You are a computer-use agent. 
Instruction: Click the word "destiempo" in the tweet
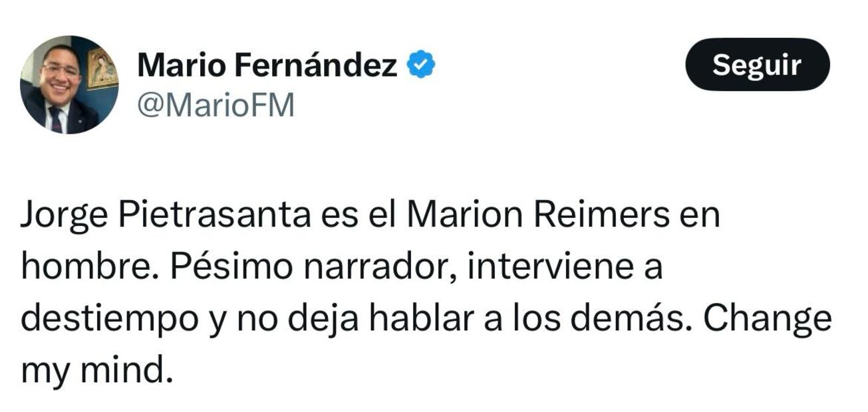(x=106, y=320)
